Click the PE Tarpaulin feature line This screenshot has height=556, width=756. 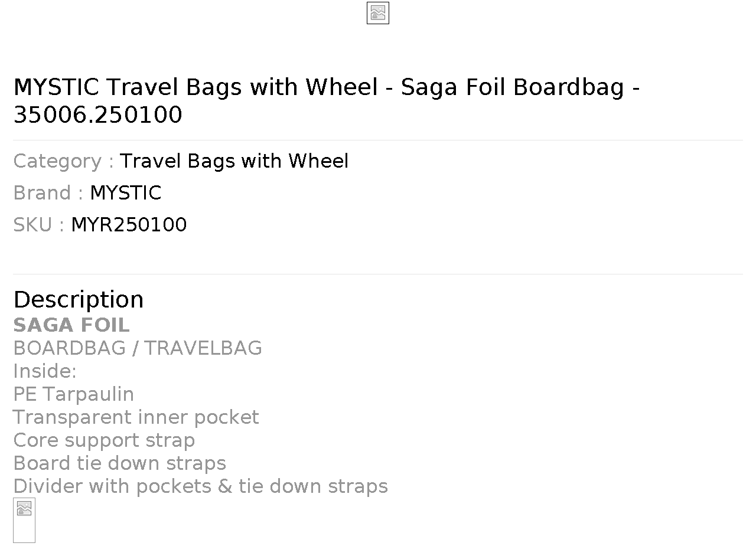click(73, 394)
